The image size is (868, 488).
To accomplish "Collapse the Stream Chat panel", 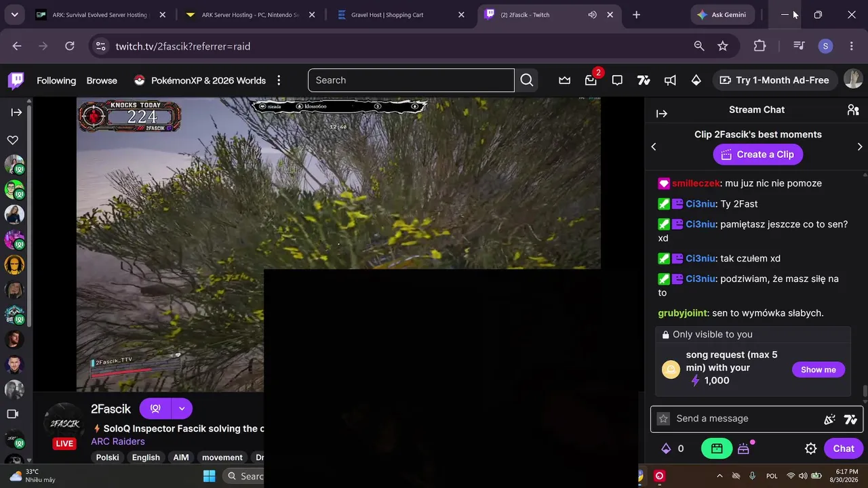I will pos(662,114).
